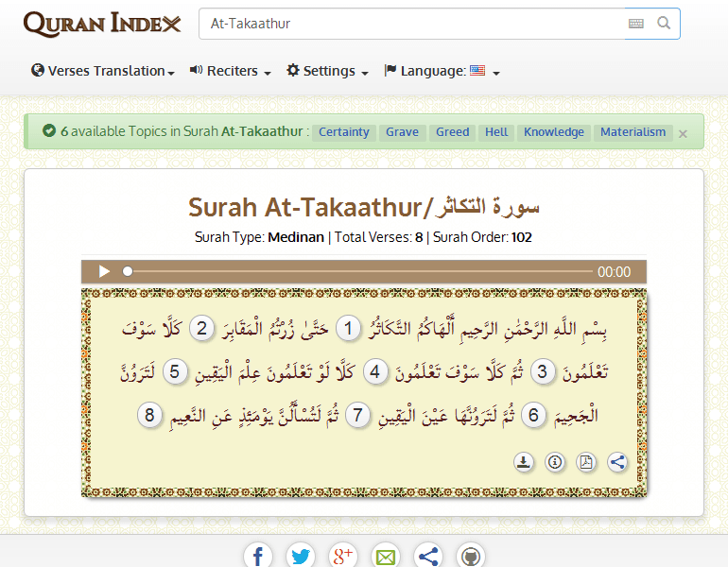Play the surah audio recitation
This screenshot has height=567, width=728.
pos(104,272)
